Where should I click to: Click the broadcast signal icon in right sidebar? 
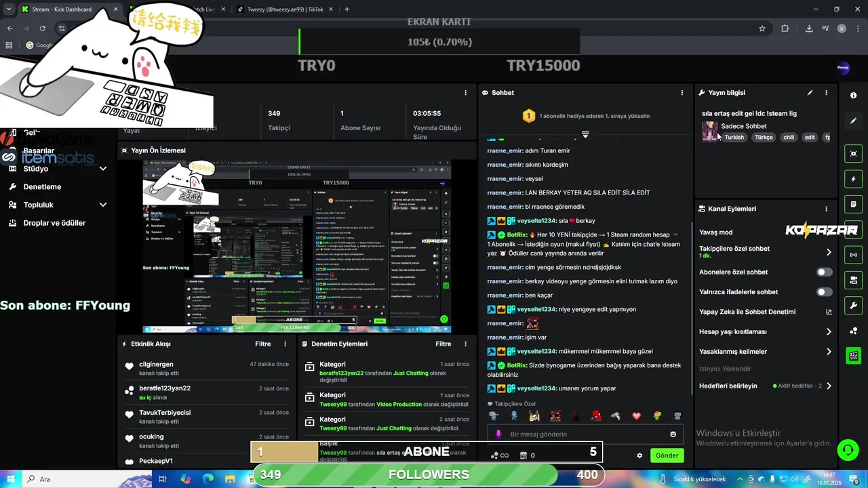point(853,255)
